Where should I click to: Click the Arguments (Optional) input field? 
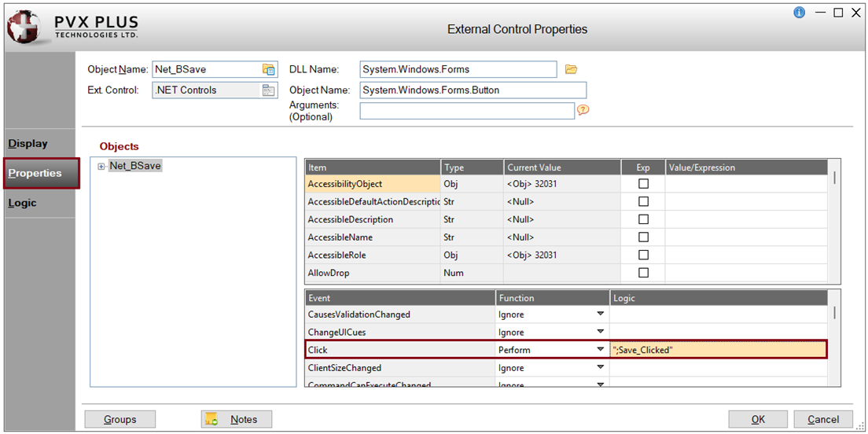tap(467, 111)
